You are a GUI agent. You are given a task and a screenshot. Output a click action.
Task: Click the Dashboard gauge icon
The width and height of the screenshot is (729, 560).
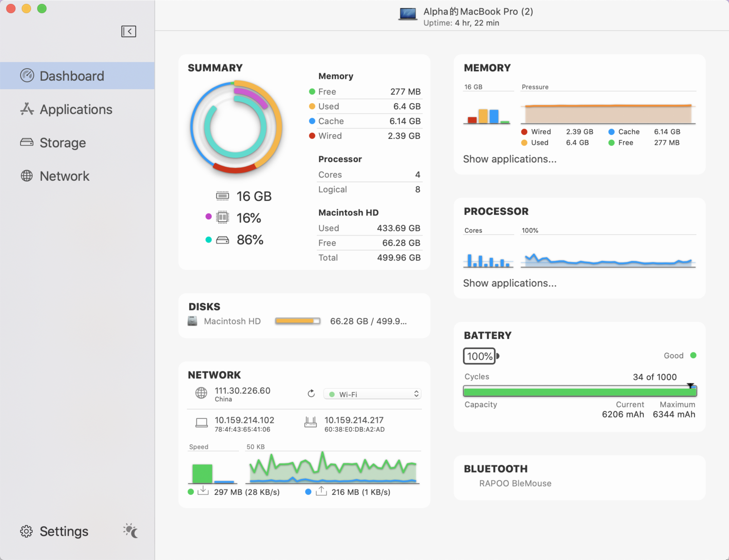(27, 75)
